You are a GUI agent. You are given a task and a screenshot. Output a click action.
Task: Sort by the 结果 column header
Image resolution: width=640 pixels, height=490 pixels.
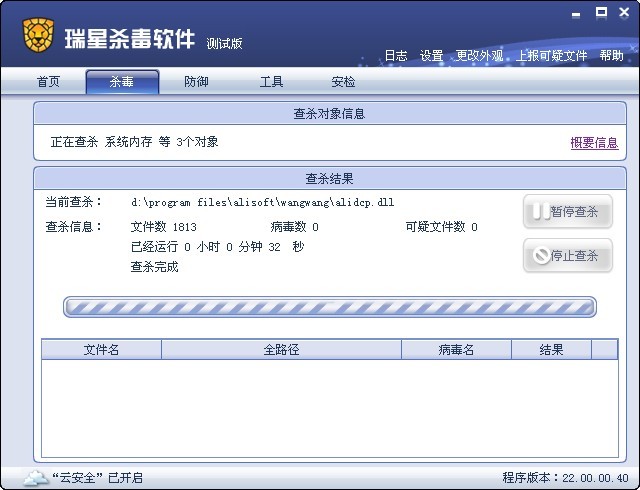click(x=551, y=350)
